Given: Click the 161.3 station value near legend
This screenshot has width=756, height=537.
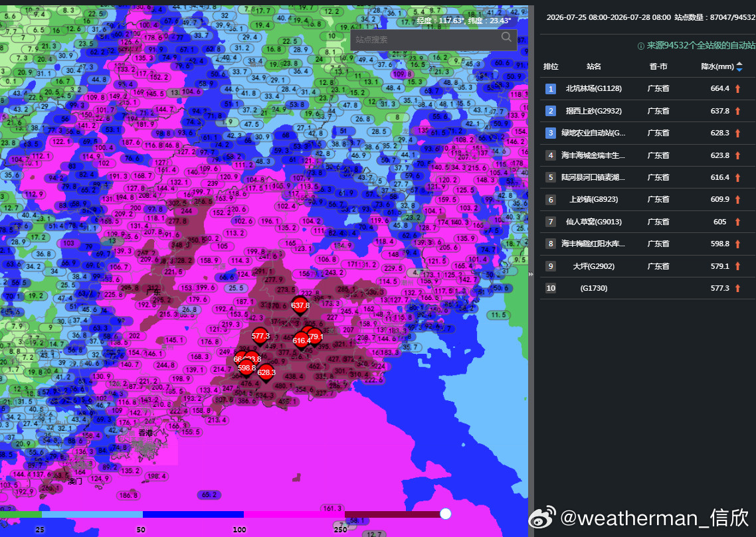Looking at the screenshot, I should 332,508.
